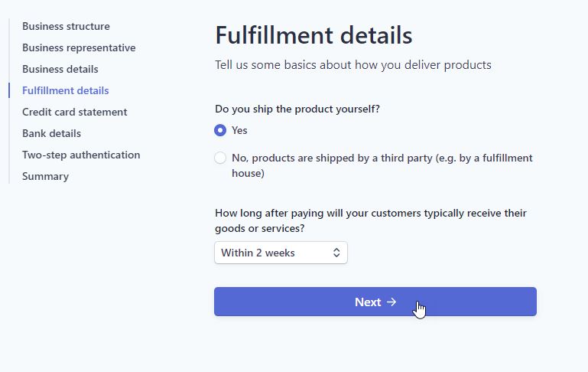Click the subtitle about delivering products
588x372 pixels.
352,65
